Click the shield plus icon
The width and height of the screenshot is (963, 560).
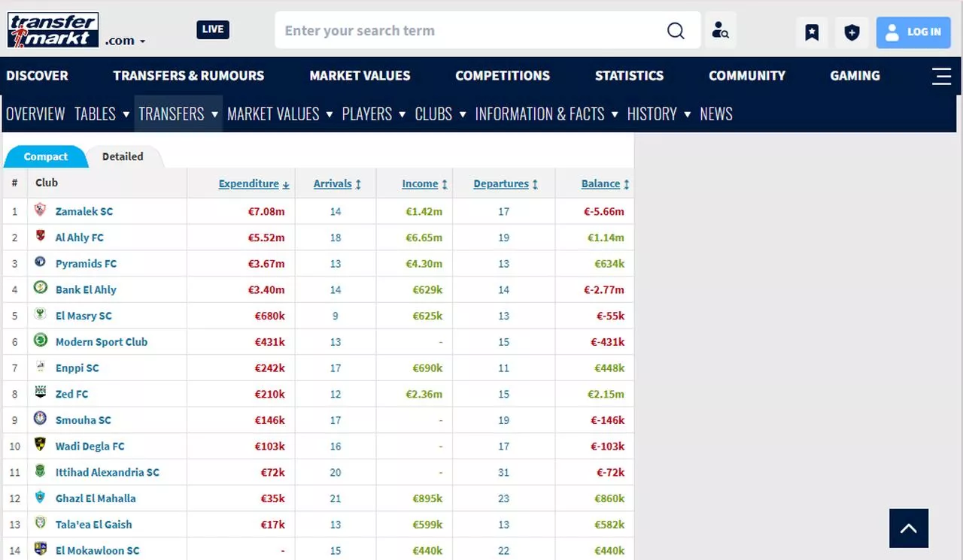point(852,32)
